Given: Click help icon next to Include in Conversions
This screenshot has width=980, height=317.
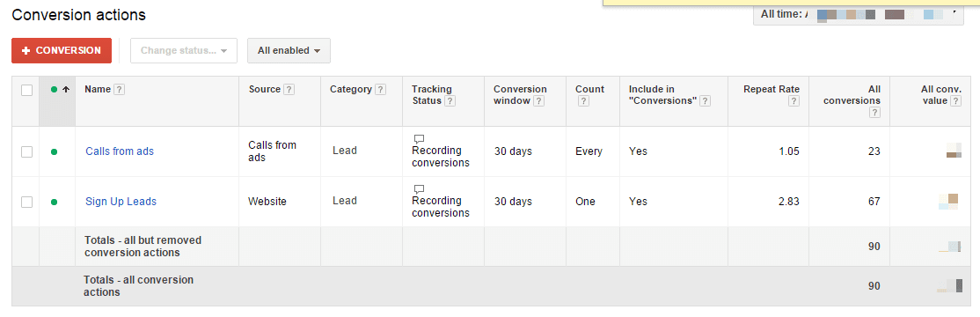Looking at the screenshot, I should (x=705, y=100).
